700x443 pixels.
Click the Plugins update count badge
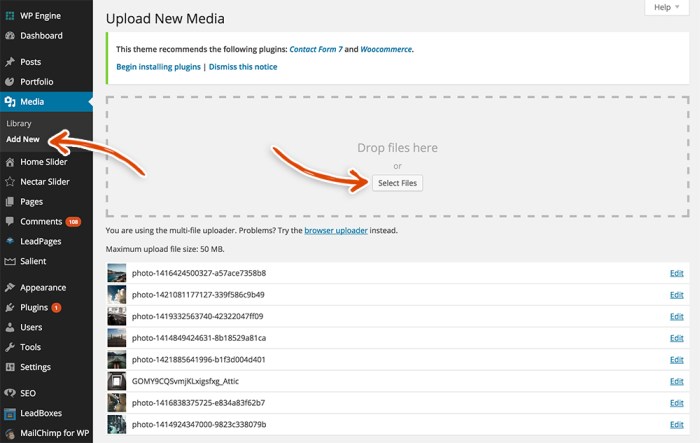(x=56, y=308)
